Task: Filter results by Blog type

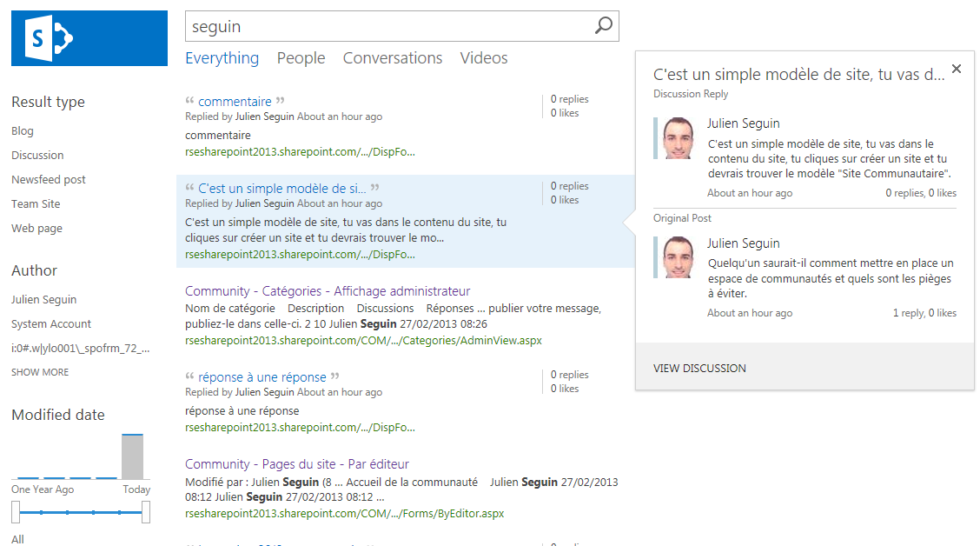Action: 23,130
